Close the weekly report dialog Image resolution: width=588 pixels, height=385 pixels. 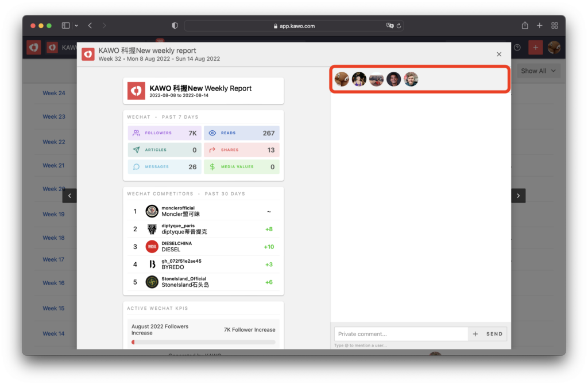point(499,55)
